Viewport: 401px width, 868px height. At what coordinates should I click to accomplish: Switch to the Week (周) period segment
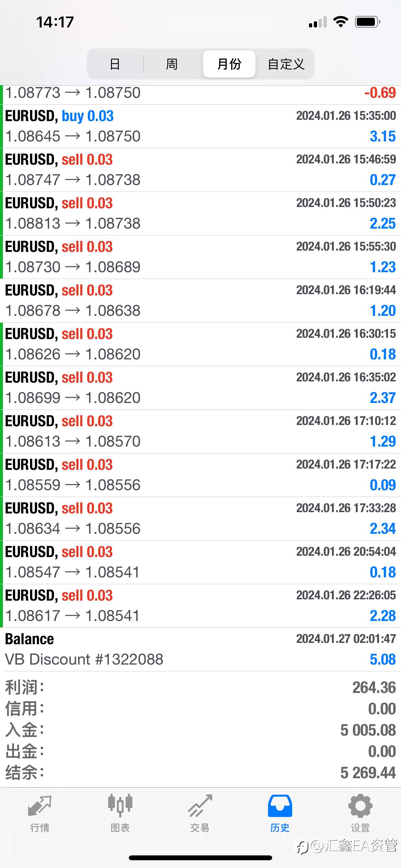pyautogui.click(x=172, y=64)
